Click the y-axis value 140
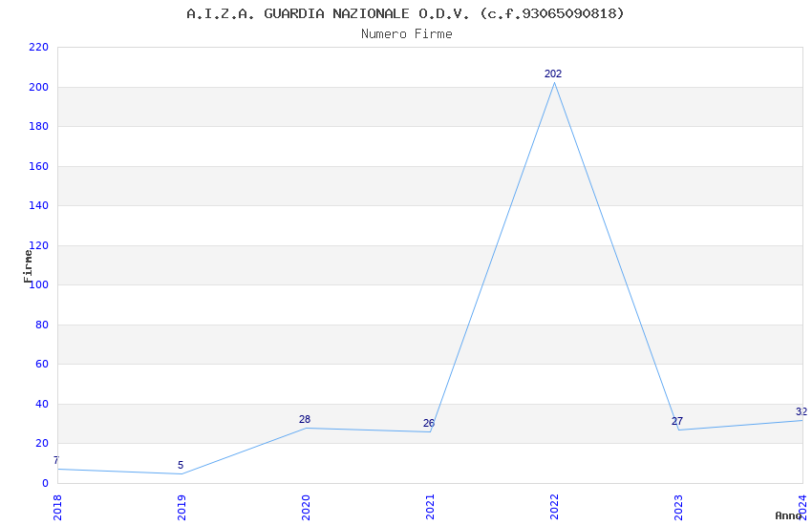 point(39,205)
